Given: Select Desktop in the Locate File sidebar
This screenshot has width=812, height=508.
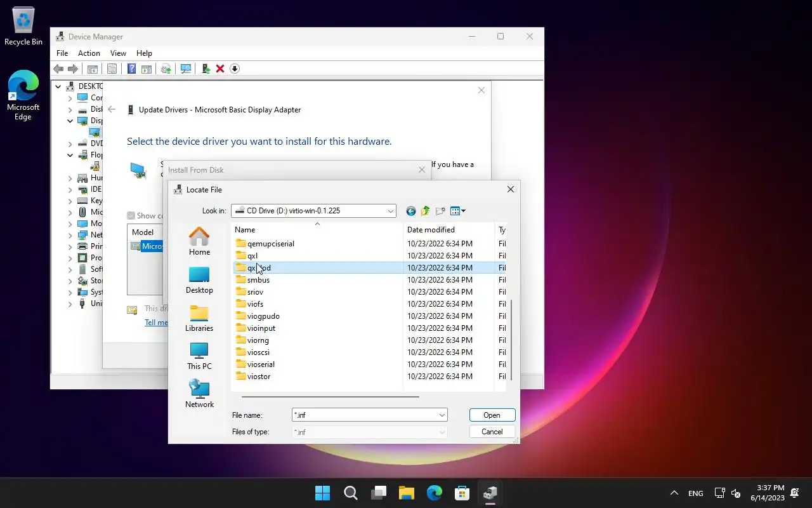Looking at the screenshot, I should pyautogui.click(x=199, y=280).
